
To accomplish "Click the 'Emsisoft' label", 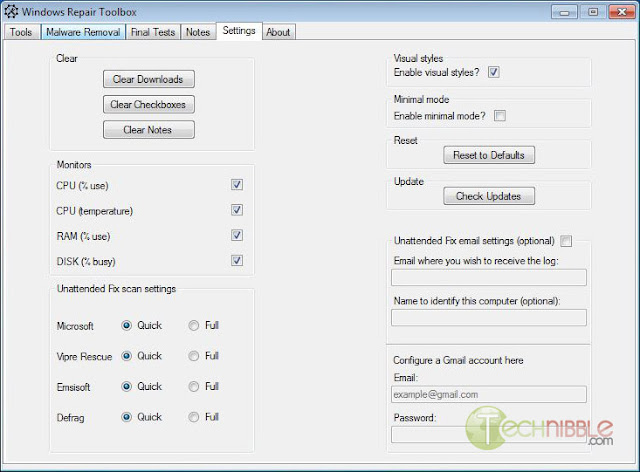I will point(73,387).
